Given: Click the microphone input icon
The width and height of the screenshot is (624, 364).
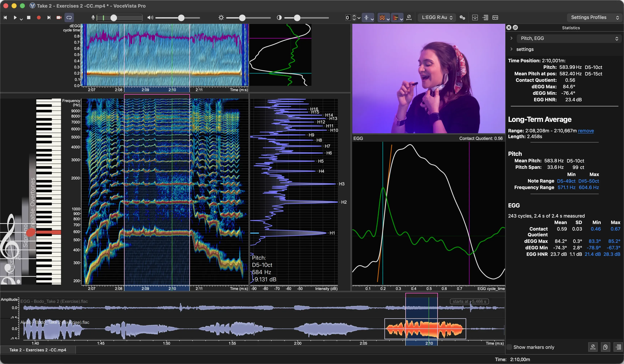Looking at the screenshot, I should coord(93,18).
